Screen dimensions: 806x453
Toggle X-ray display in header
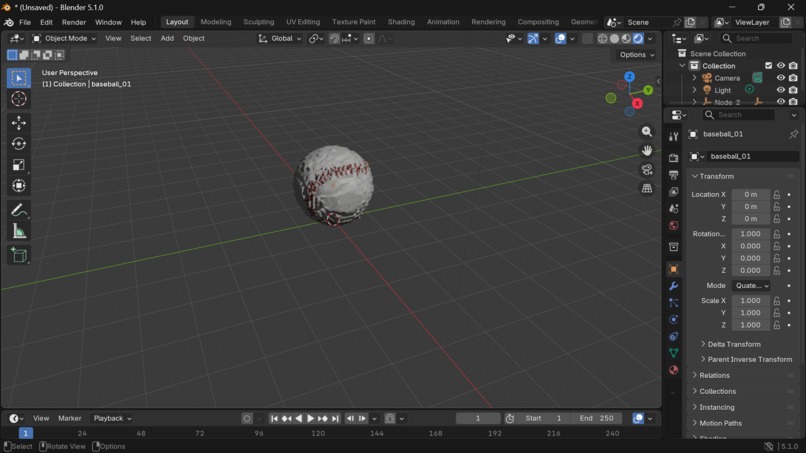tap(588, 39)
